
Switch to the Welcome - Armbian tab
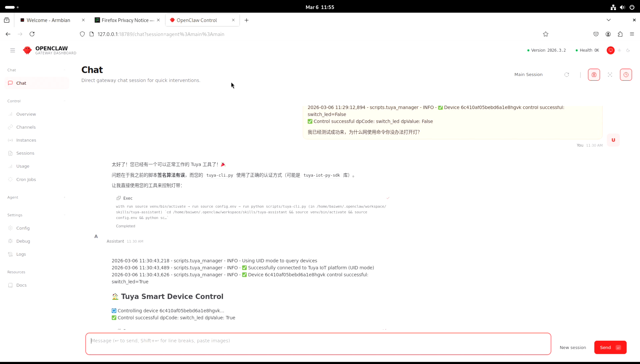click(x=48, y=20)
